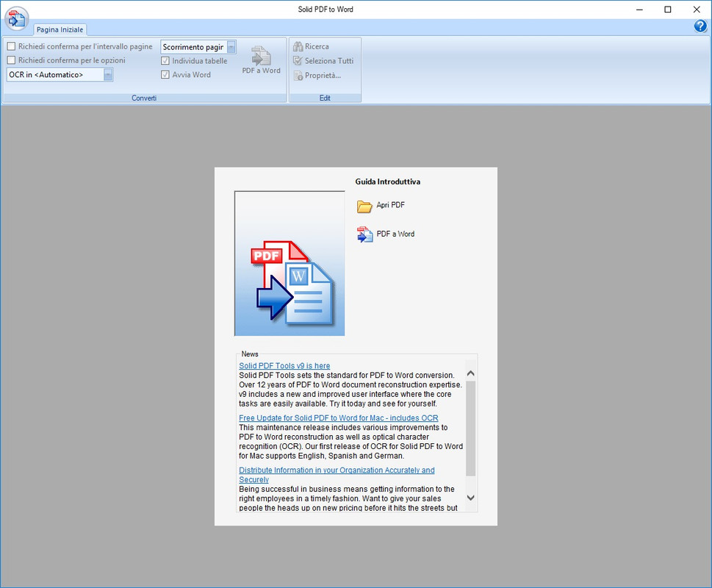Screen dimensions: 712x588
Task: Maximize the Solid PDF to Word window
Action: [x=667, y=10]
